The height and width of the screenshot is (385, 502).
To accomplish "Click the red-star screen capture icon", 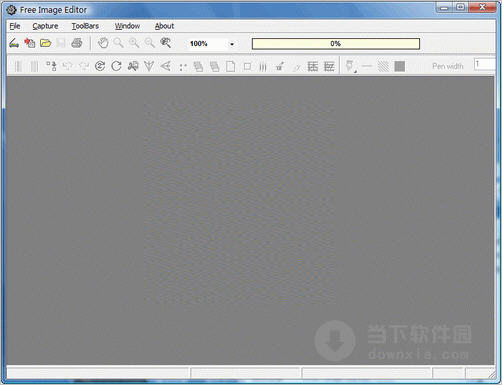I will [x=30, y=43].
